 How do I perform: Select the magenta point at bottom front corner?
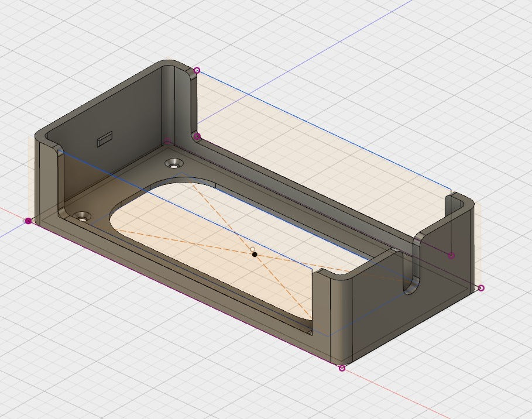(342, 368)
